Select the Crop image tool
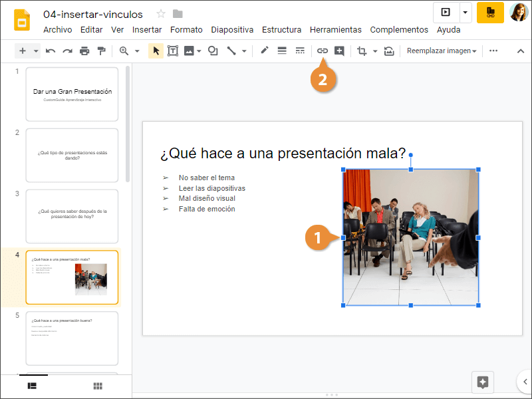This screenshot has height=399, width=532. [x=362, y=51]
